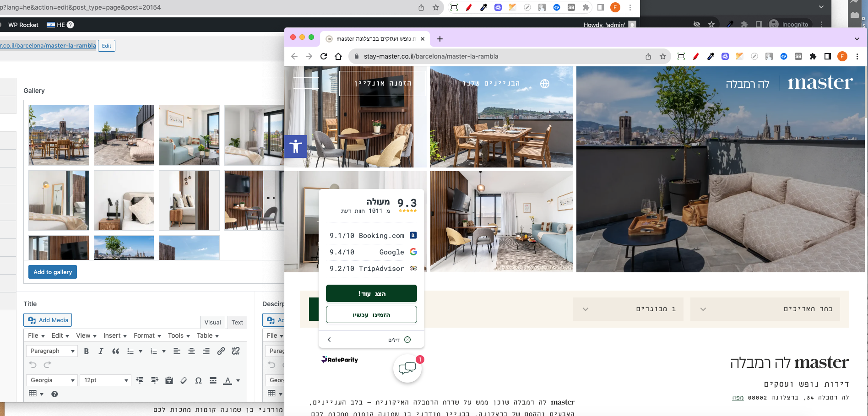Open the eyedropper extension in the front browser
Screen dimensions: 868x416
pyautogui.click(x=711, y=56)
